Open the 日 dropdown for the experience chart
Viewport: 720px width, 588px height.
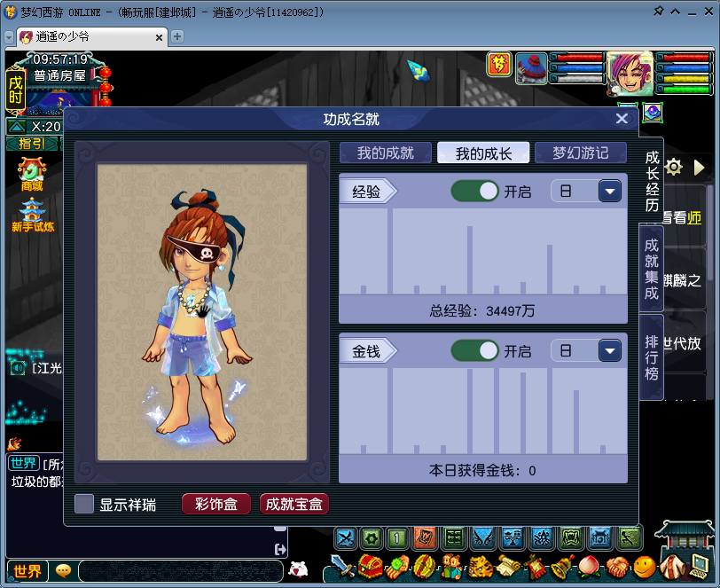(x=608, y=191)
